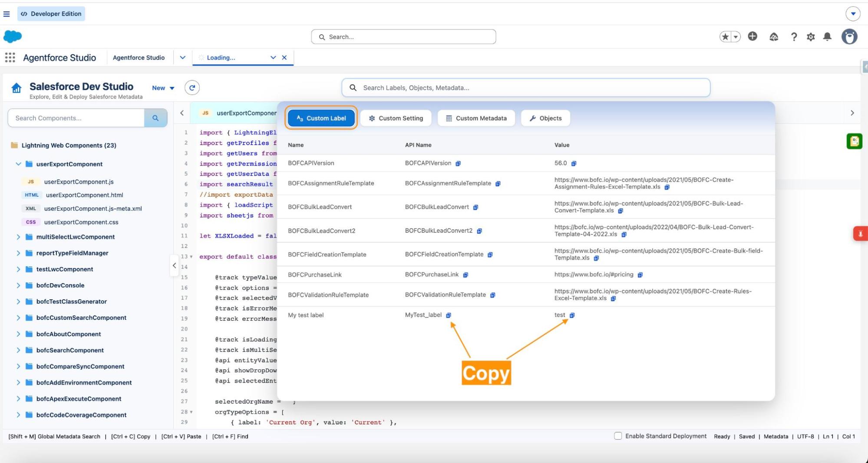Click the Developer Edition badge

51,14
